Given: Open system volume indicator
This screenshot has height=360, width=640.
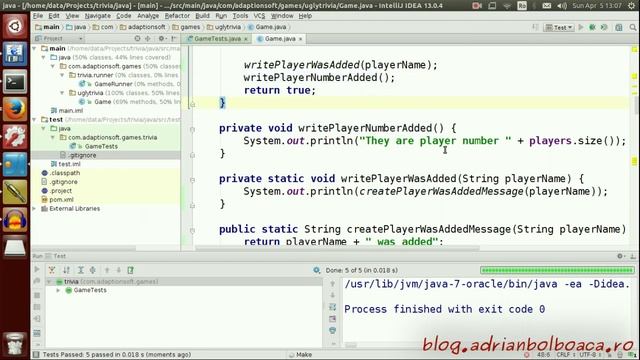Looking at the screenshot, I should (x=562, y=6).
